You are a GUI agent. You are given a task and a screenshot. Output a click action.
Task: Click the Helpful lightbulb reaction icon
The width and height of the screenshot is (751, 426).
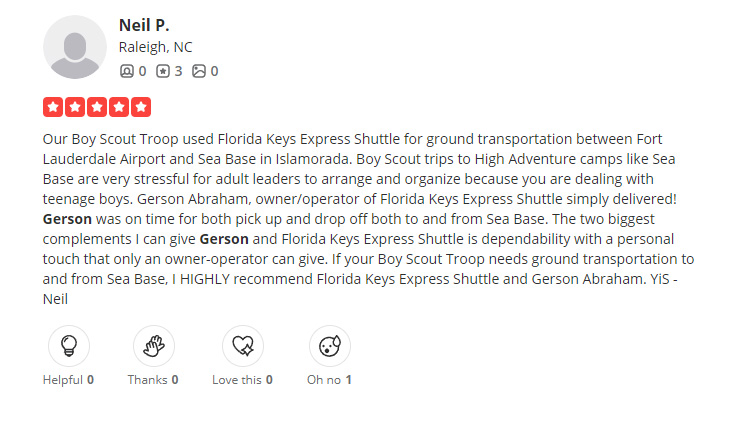coord(69,346)
